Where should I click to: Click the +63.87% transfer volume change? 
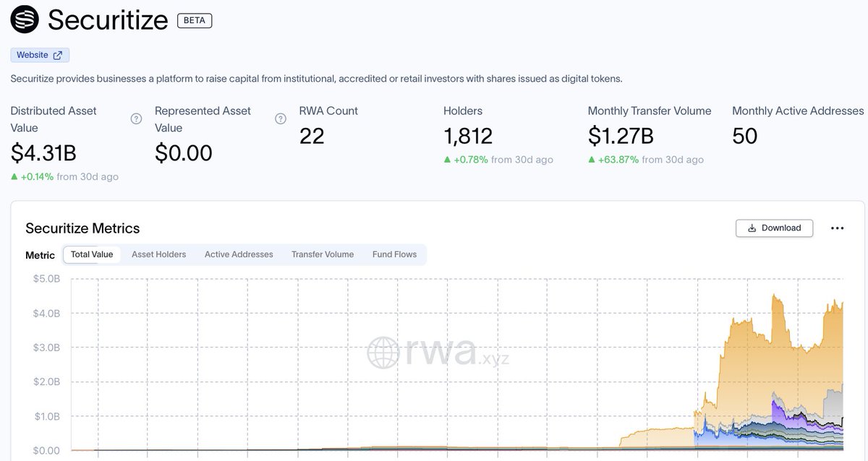(x=646, y=160)
